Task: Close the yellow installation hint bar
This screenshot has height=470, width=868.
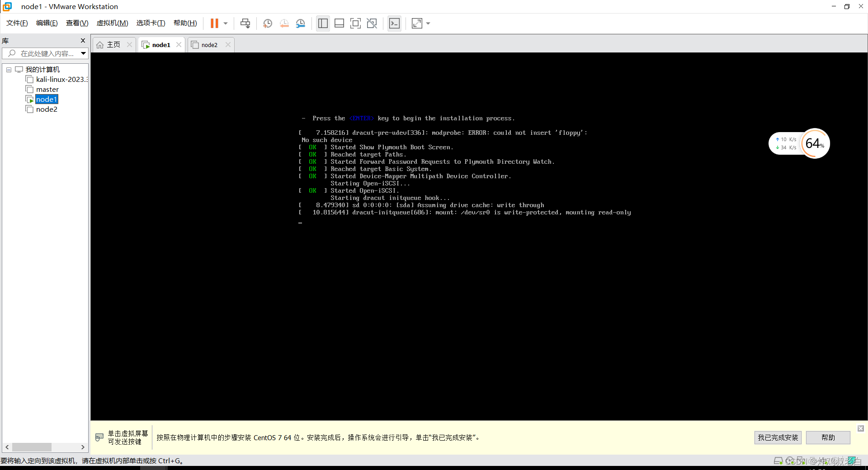Action: pos(861,428)
